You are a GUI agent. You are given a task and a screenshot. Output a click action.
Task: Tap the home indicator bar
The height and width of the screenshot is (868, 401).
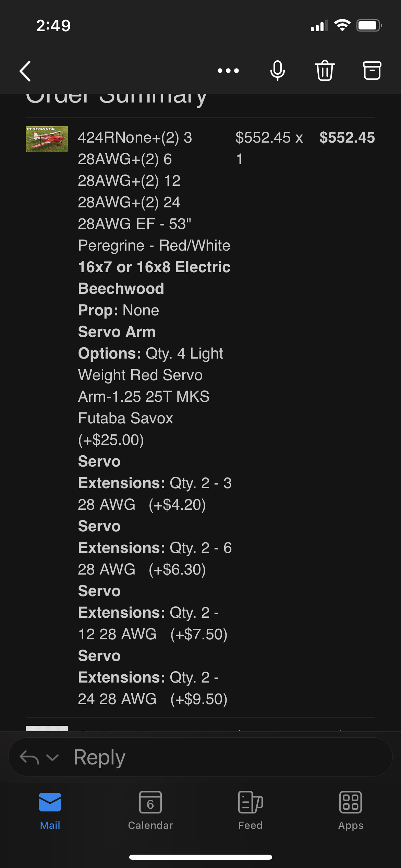(x=200, y=857)
